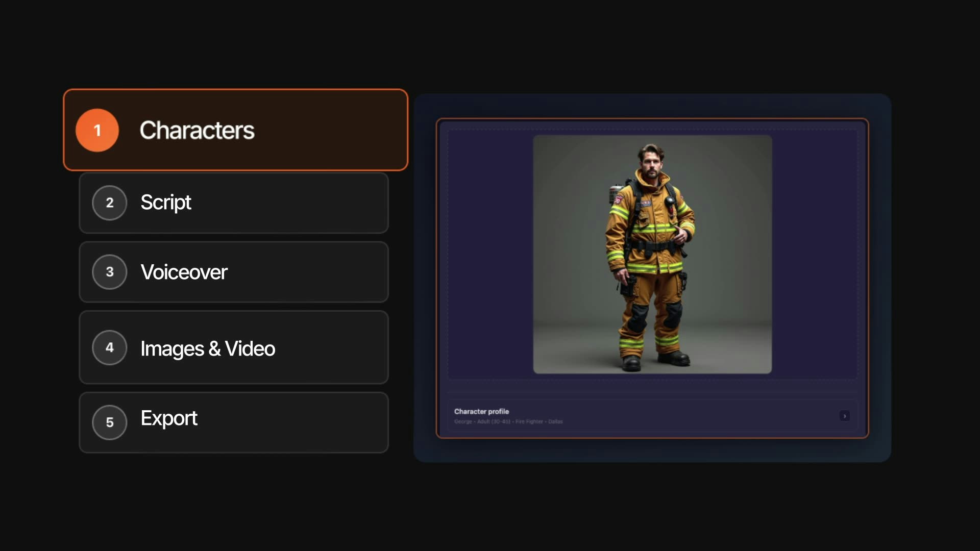Click the number 5 circle badge

pos(109,422)
